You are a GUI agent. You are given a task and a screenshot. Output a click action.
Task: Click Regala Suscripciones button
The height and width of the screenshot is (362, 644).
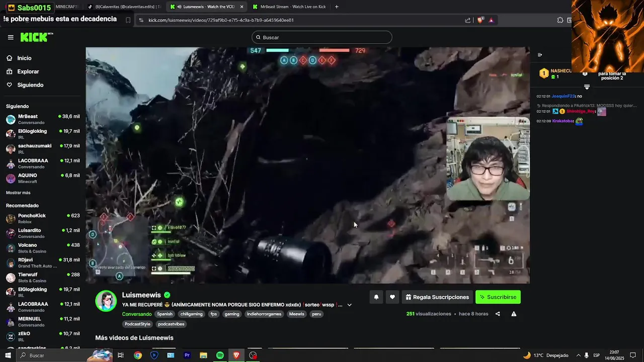[437, 297]
